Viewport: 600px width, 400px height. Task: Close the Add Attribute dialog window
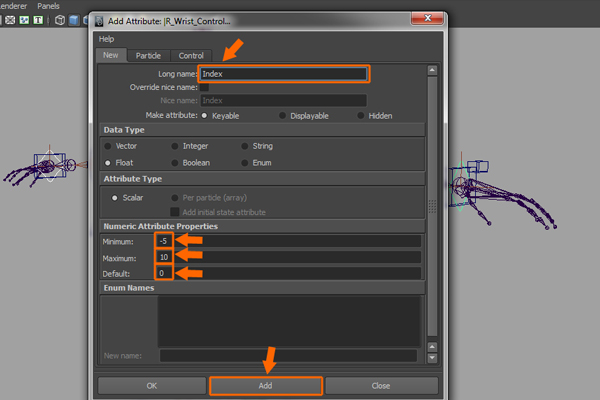point(428,18)
